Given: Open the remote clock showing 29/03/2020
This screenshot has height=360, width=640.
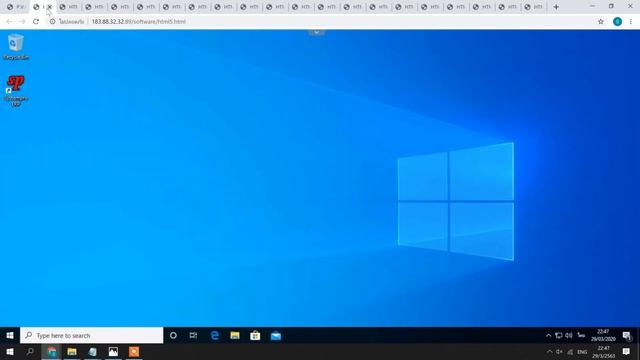Looking at the screenshot, I should [x=603, y=336].
